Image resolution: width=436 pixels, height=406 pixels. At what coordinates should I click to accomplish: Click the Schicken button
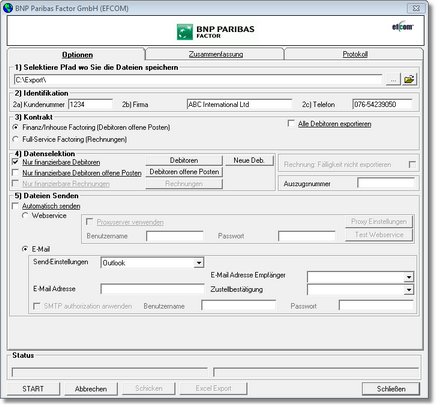[149, 388]
